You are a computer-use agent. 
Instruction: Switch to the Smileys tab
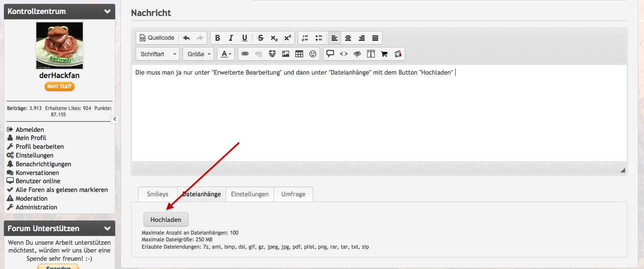(158, 194)
